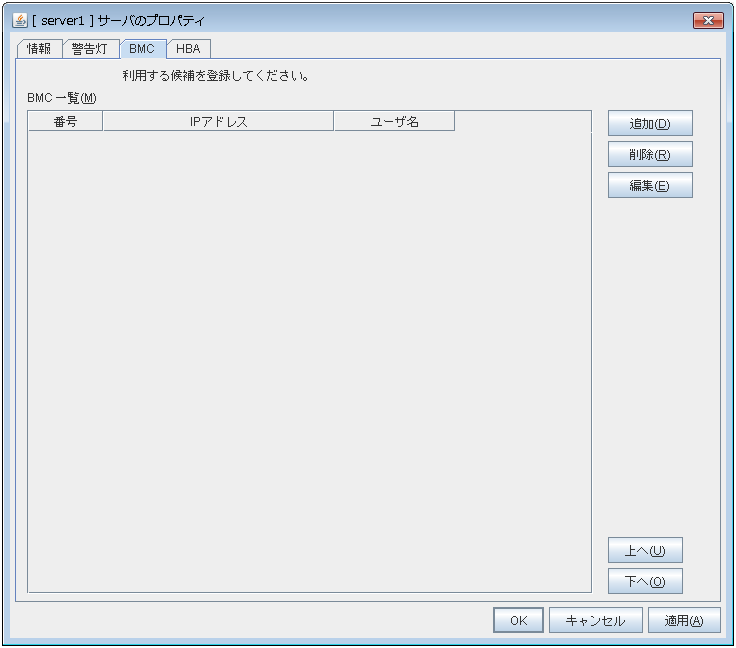This screenshot has height=648, width=736.
Task: Open the HBA tab
Action: (188, 49)
